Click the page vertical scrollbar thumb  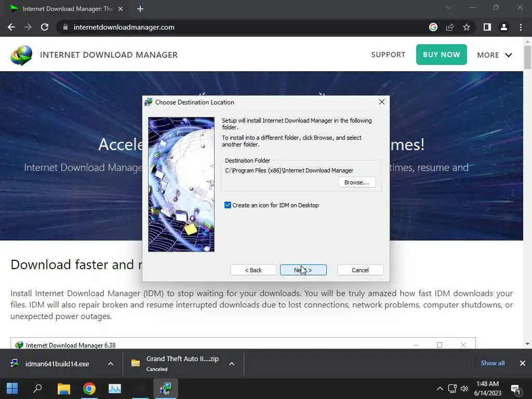point(527,57)
